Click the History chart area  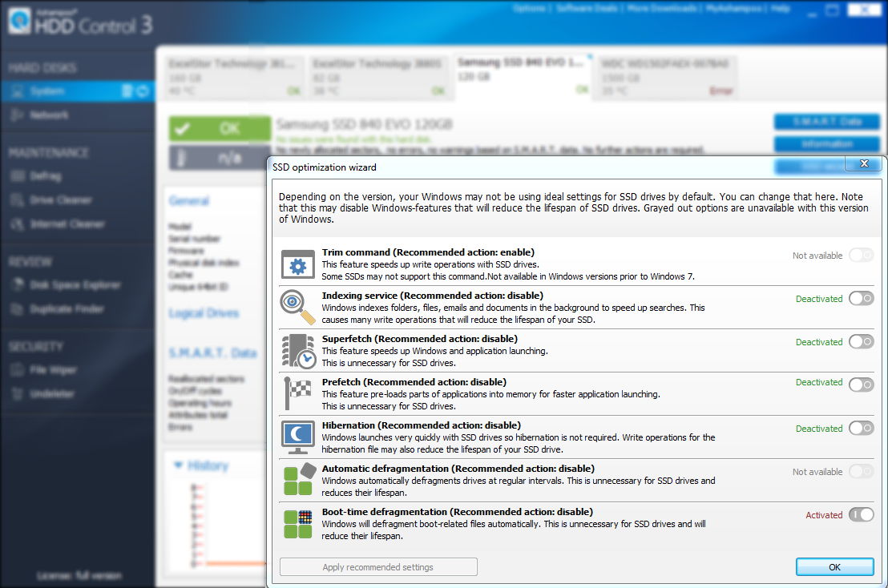tap(228, 526)
